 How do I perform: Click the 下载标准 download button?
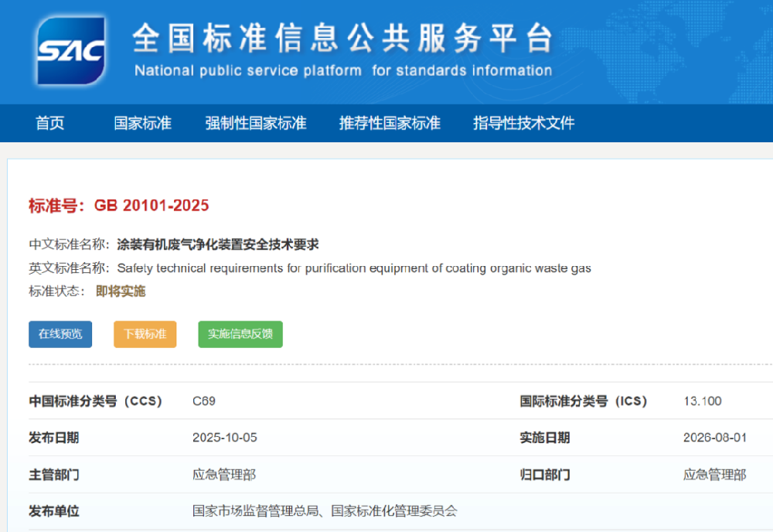[145, 334]
